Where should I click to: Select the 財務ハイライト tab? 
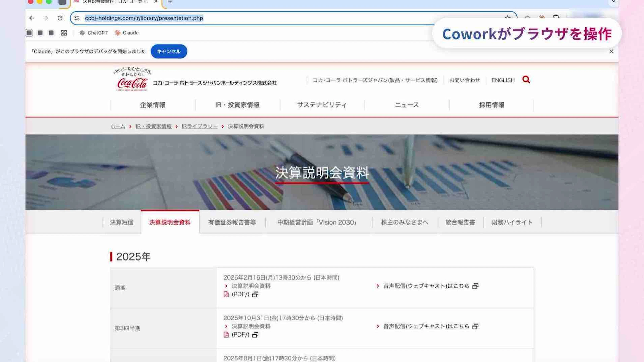pos(512,222)
